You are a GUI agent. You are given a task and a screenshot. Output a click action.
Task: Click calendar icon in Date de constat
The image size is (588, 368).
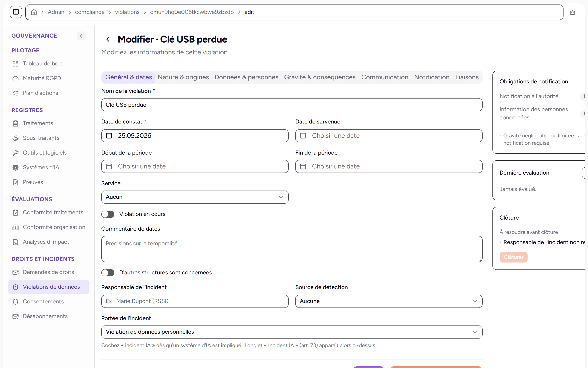(109, 136)
